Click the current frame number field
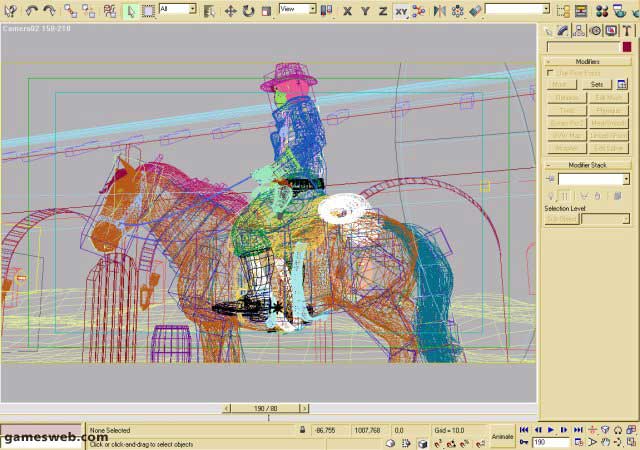This screenshot has height=450, width=640. click(x=550, y=442)
